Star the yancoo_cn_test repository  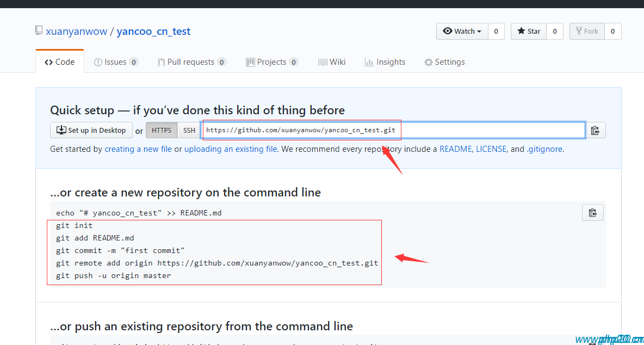click(529, 31)
